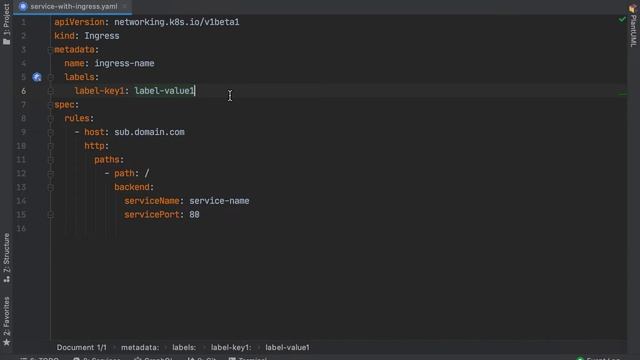Click the label-value1 value in editor
Image resolution: width=640 pixels, height=360 pixels.
[x=164, y=91]
